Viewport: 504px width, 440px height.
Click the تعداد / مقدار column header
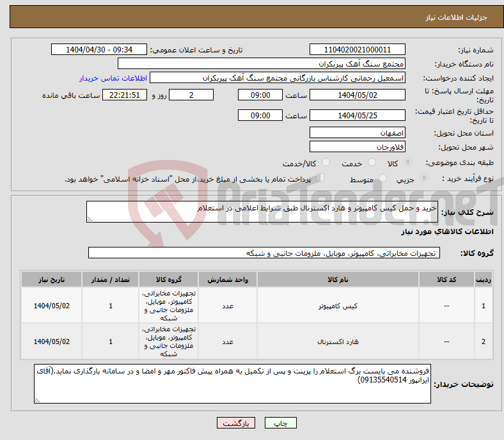pyautogui.click(x=110, y=279)
